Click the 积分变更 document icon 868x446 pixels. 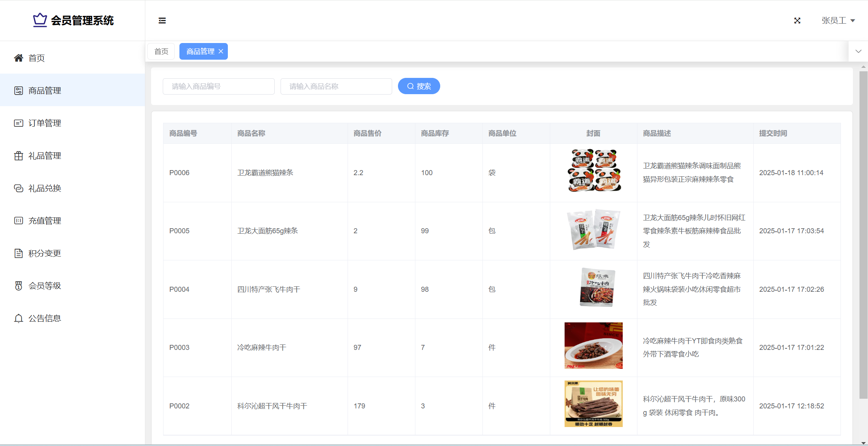(18, 253)
